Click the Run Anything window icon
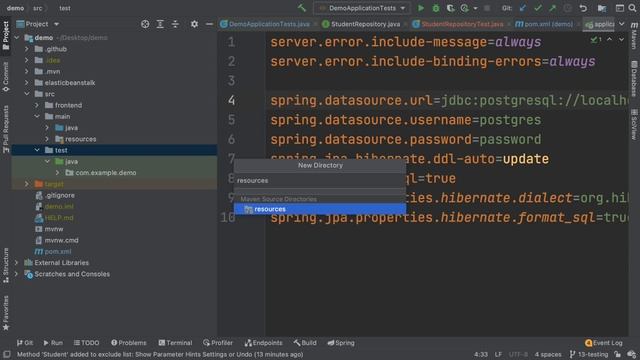640x360 pixels. click(x=620, y=8)
